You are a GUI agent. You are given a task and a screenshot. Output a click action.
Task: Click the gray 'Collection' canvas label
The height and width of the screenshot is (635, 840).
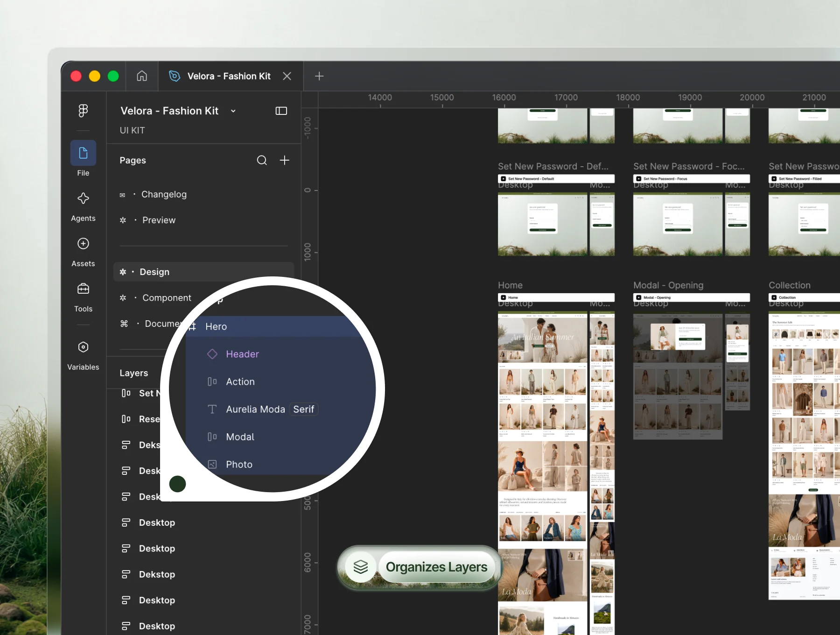point(790,285)
